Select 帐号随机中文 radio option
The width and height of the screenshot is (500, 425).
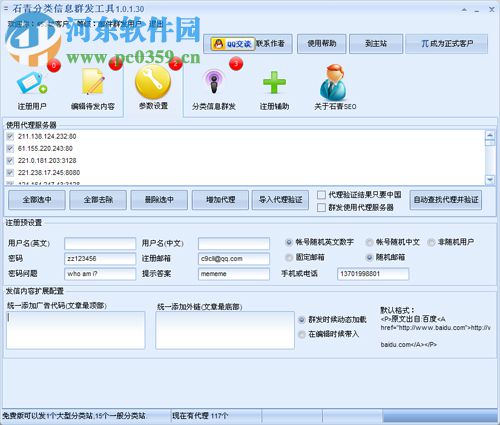[x=369, y=242]
